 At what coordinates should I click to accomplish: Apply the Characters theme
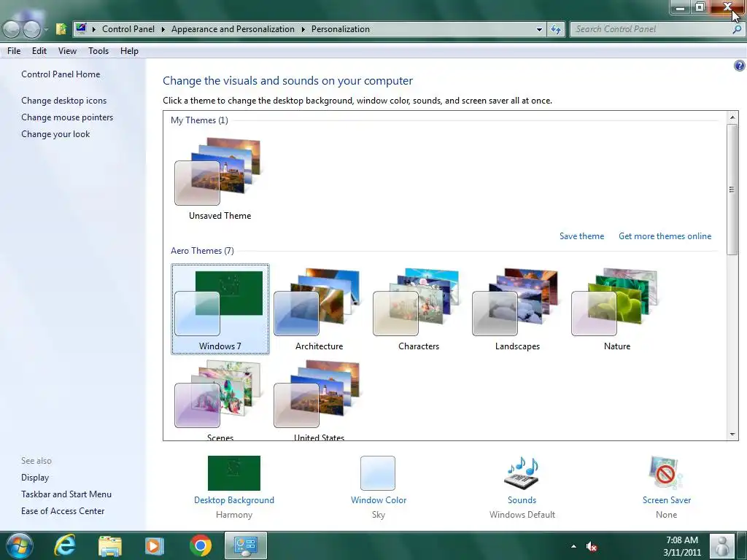[418, 309]
